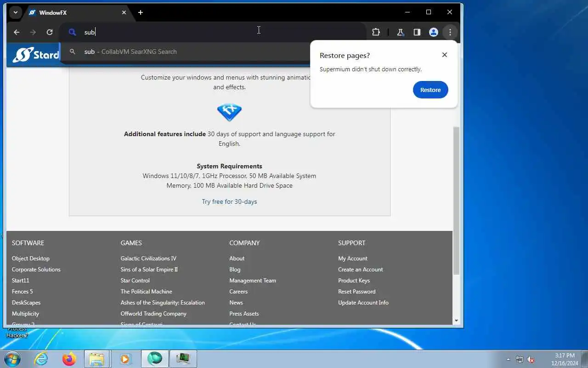Open Careers link

coord(238,292)
